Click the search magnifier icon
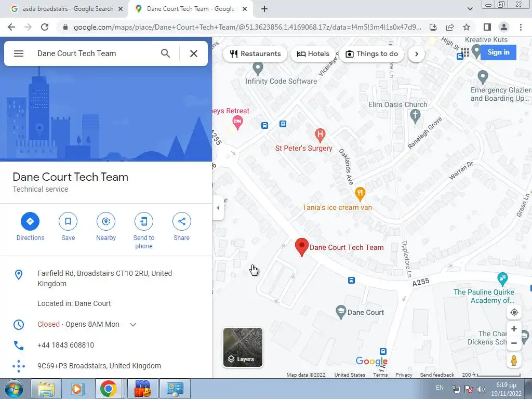Screen dimensions: 532x399 (x=165, y=54)
